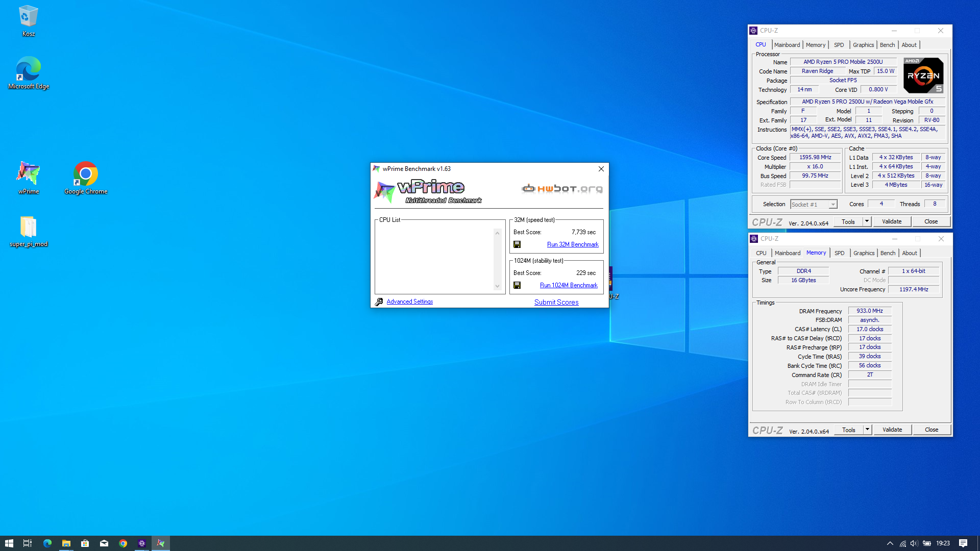The height and width of the screenshot is (551, 980).
Task: Open File Explorer from the taskbar
Action: click(66, 543)
